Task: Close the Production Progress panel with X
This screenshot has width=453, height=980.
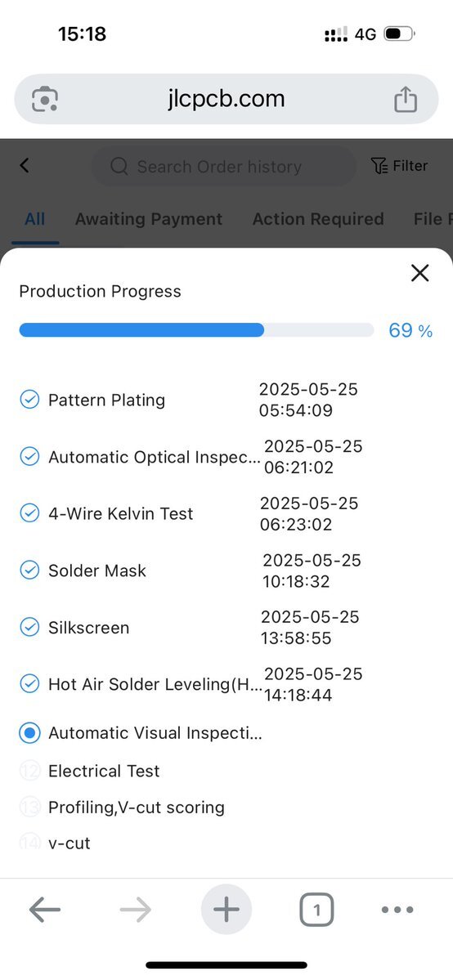Action: click(419, 272)
